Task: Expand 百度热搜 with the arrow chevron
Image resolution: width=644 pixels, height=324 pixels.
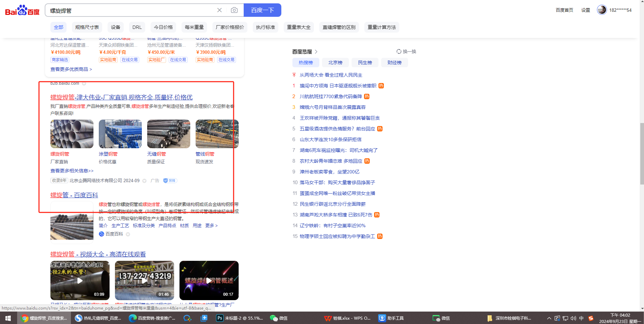Action: [316, 52]
